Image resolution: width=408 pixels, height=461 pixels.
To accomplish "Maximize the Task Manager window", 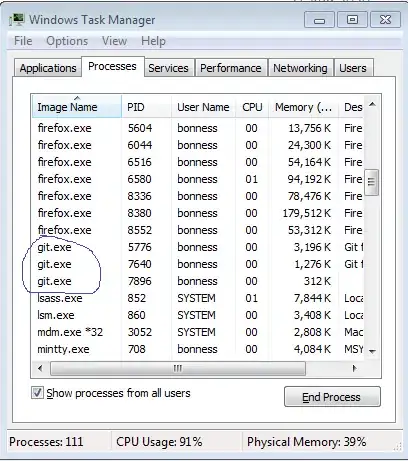I will tap(352, 20).
